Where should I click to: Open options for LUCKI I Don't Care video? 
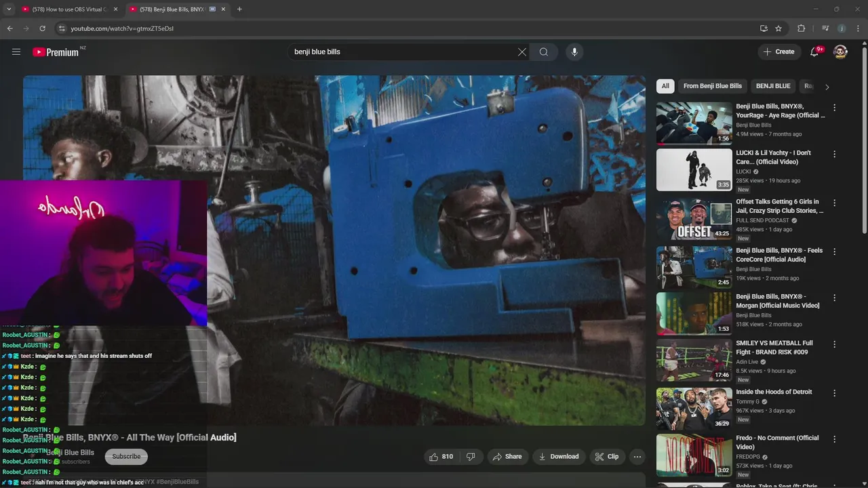click(834, 155)
